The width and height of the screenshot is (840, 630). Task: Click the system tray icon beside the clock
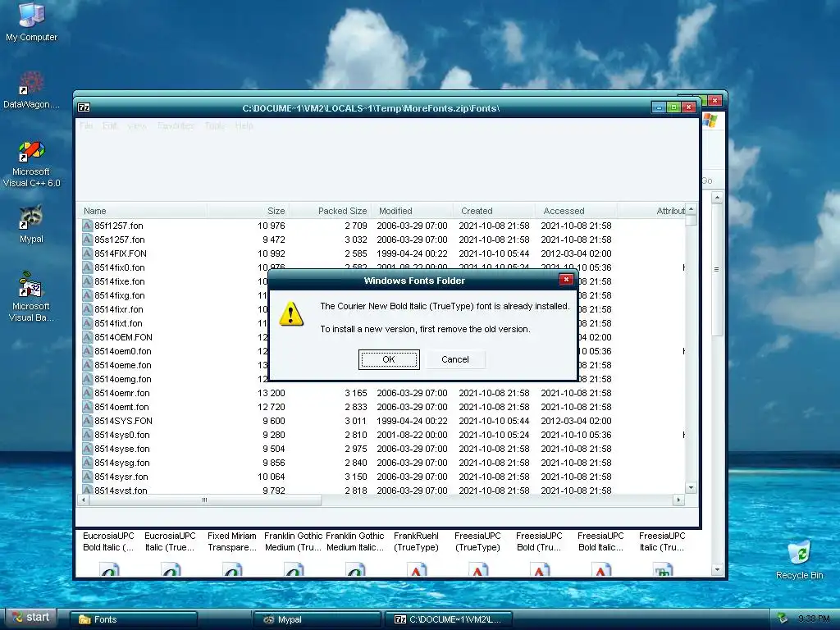[783, 619]
